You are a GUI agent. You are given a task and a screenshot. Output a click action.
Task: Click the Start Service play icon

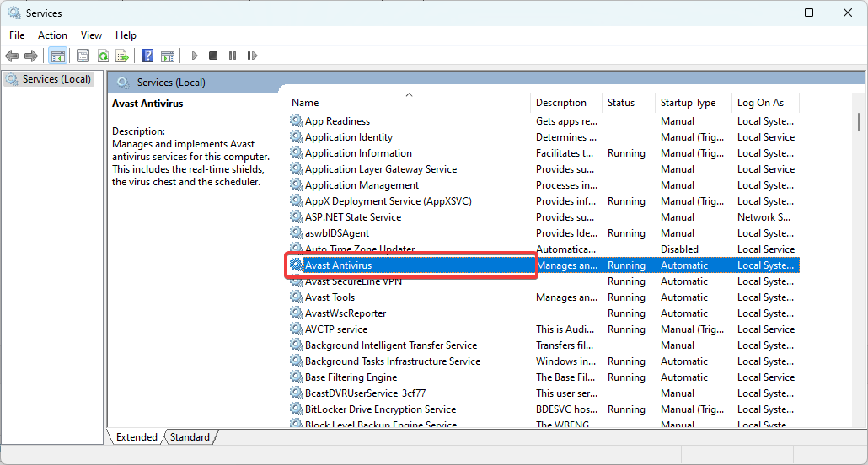point(195,56)
